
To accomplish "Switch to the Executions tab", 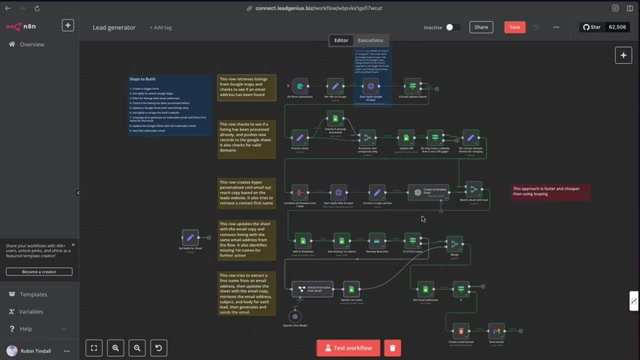I will point(371,40).
